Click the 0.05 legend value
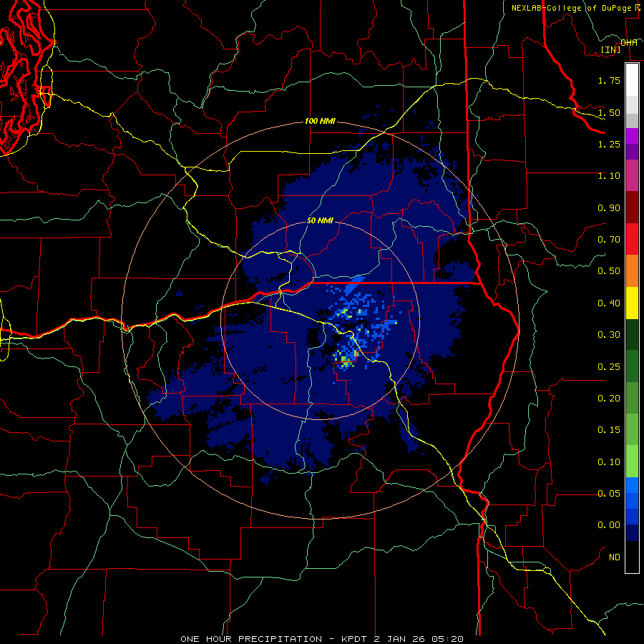Screen dimensions: 644x644 [x=609, y=494]
